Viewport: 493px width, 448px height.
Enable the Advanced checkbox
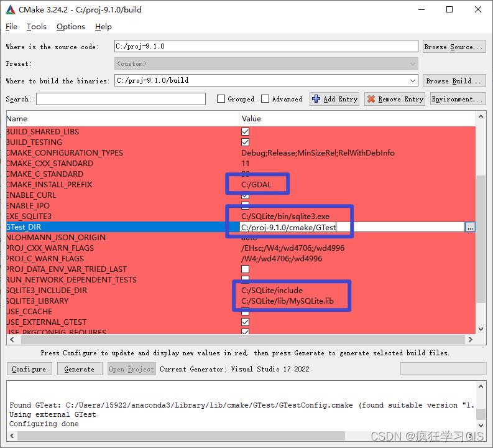coord(265,99)
